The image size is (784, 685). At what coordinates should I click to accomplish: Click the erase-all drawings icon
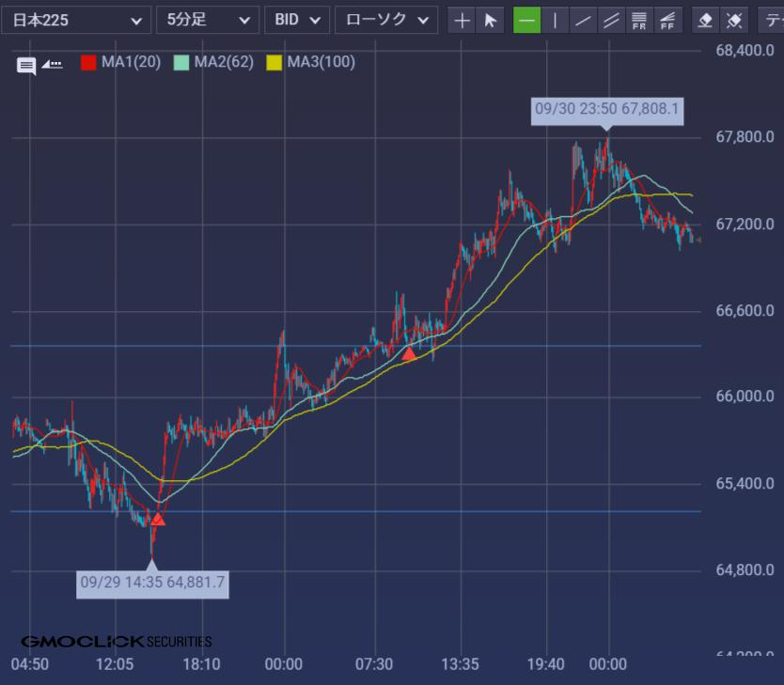click(x=734, y=21)
